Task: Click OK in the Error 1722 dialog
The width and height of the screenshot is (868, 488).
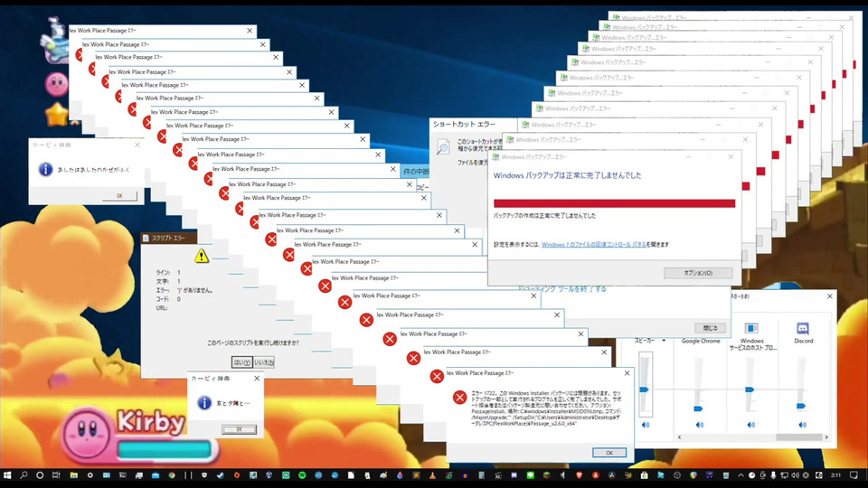Action: click(609, 453)
